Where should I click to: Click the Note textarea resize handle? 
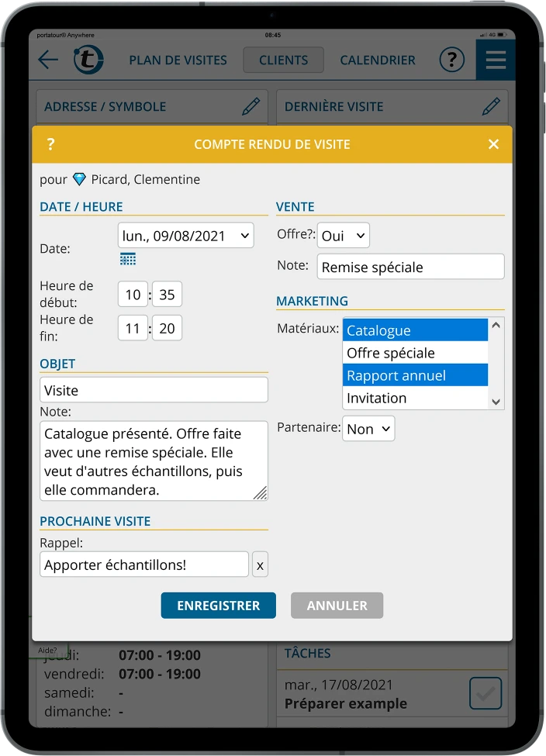261,492
